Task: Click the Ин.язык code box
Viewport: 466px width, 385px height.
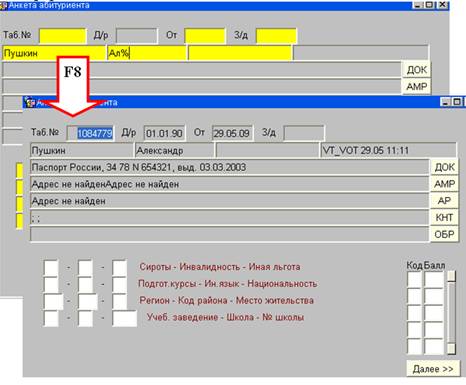Action: (x=85, y=284)
